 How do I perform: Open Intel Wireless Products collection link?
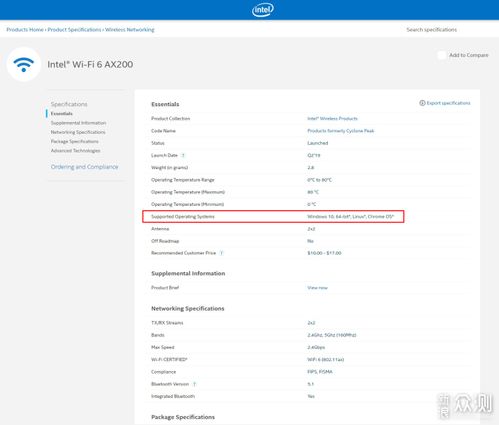click(x=332, y=119)
